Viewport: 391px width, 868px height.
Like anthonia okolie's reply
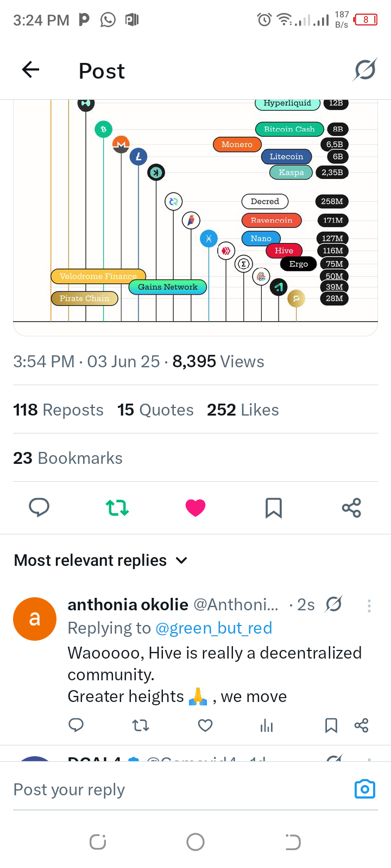coord(205,725)
